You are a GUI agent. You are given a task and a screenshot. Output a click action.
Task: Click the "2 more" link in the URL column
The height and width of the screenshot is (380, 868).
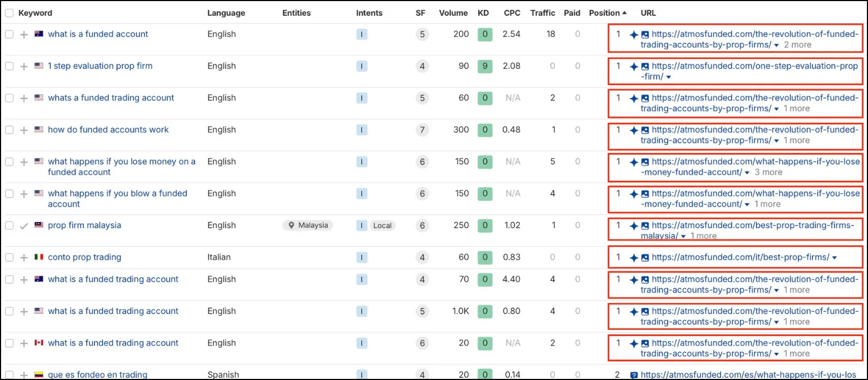(x=797, y=45)
